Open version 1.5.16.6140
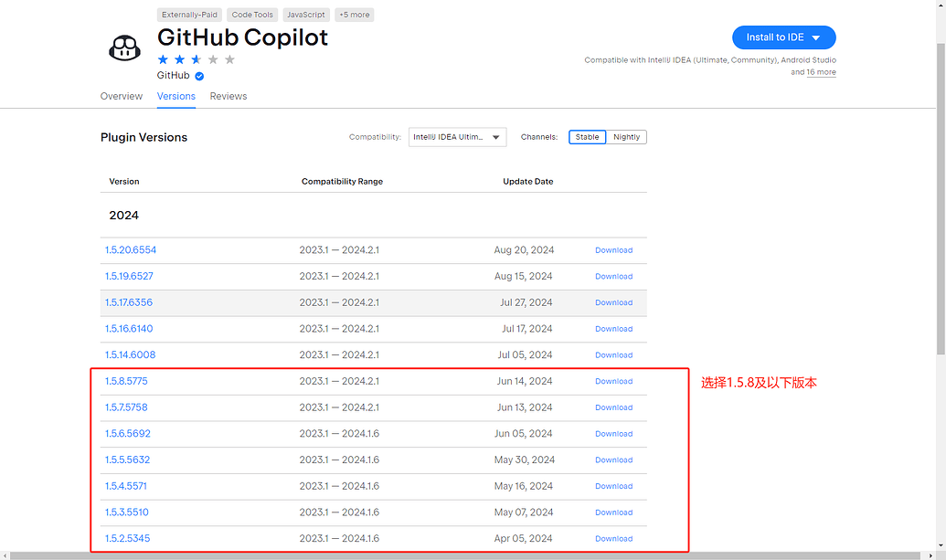Viewport: 946px width, 560px height. tap(129, 329)
